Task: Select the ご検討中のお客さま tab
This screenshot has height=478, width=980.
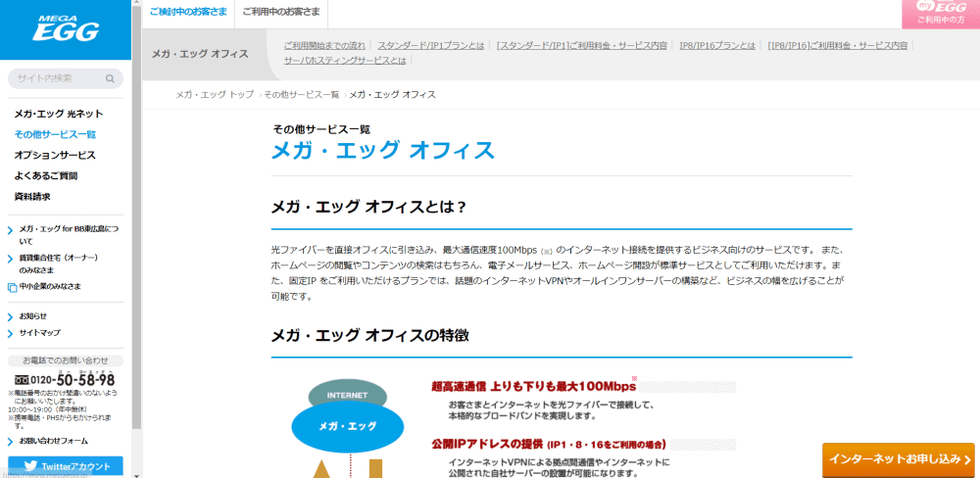Action: [x=188, y=12]
